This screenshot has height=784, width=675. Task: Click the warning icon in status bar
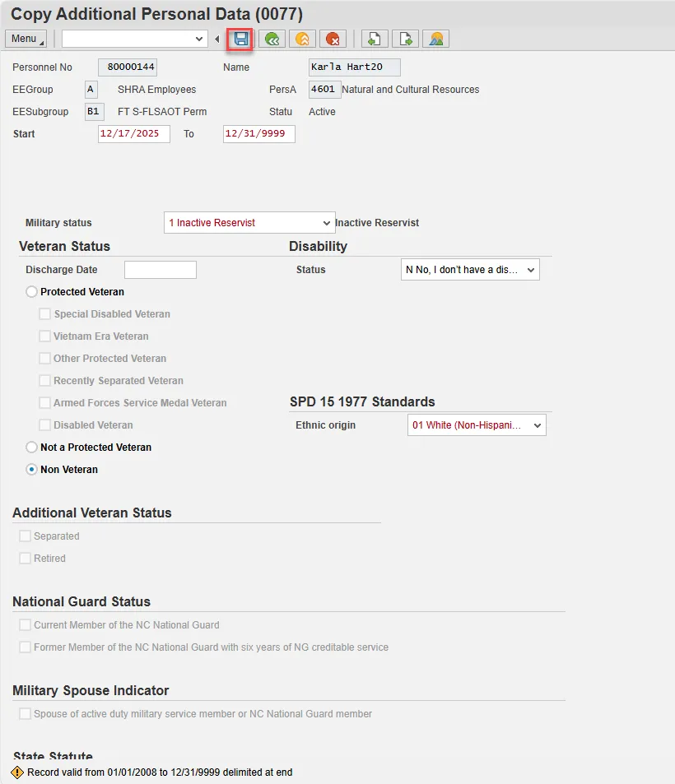coord(17,772)
